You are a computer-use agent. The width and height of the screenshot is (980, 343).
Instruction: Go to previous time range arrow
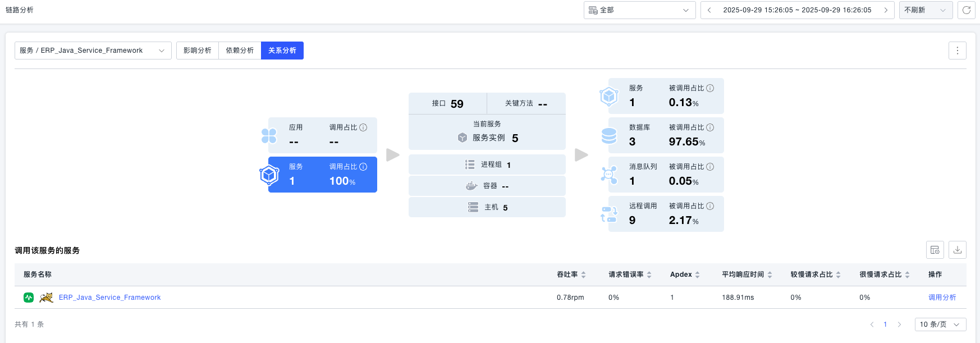point(709,10)
